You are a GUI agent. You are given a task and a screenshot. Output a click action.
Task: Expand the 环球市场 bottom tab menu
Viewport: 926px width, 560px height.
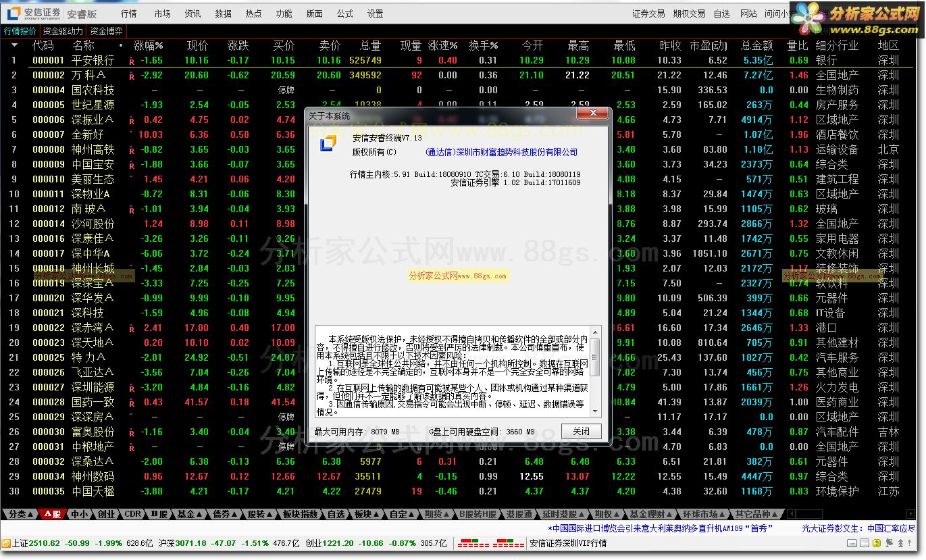703,514
